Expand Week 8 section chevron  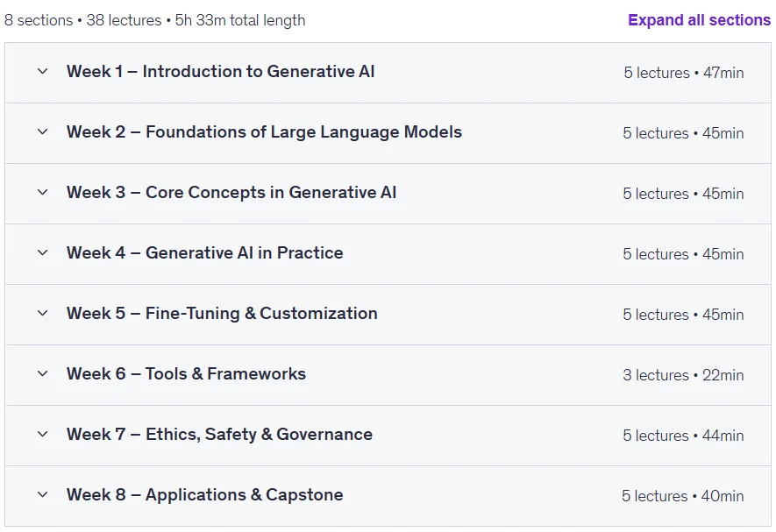[43, 494]
